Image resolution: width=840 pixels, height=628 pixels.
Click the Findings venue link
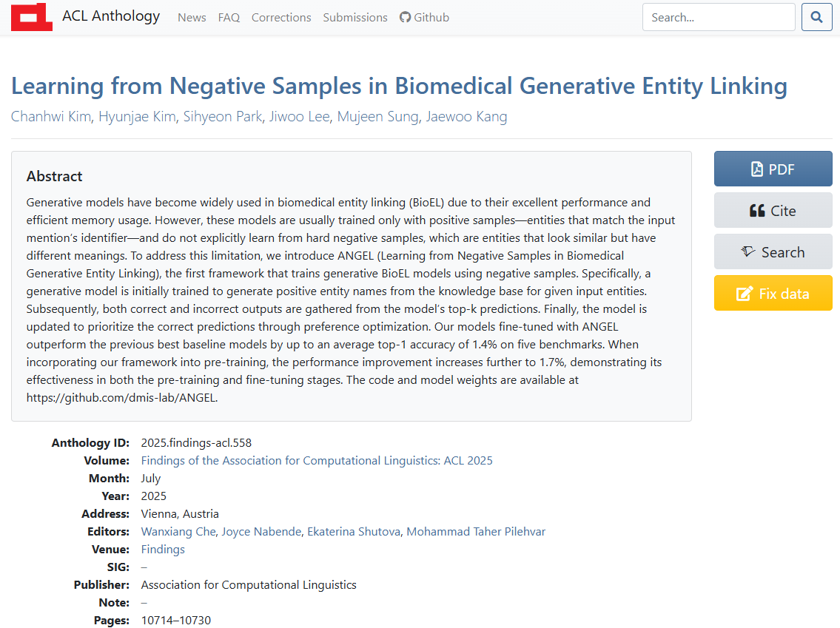coord(163,549)
